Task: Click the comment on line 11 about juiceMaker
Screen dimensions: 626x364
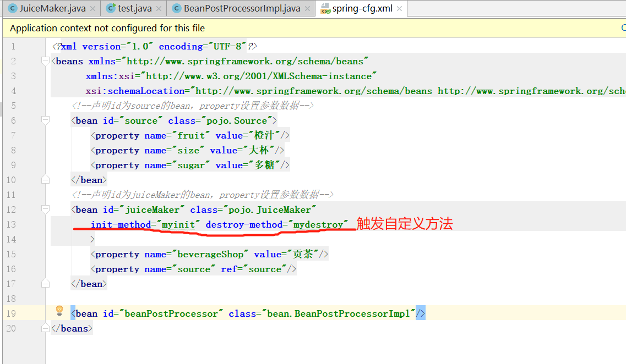Action: point(203,195)
